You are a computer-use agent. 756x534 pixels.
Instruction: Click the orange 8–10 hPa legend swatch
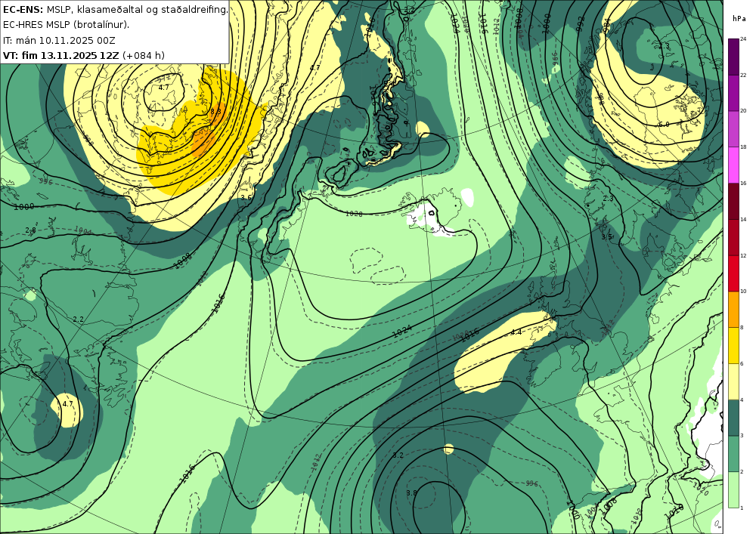733,309
